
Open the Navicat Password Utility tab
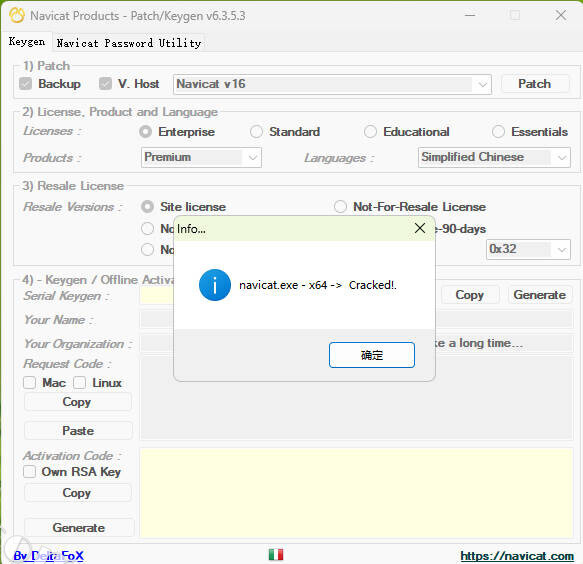[x=129, y=43]
